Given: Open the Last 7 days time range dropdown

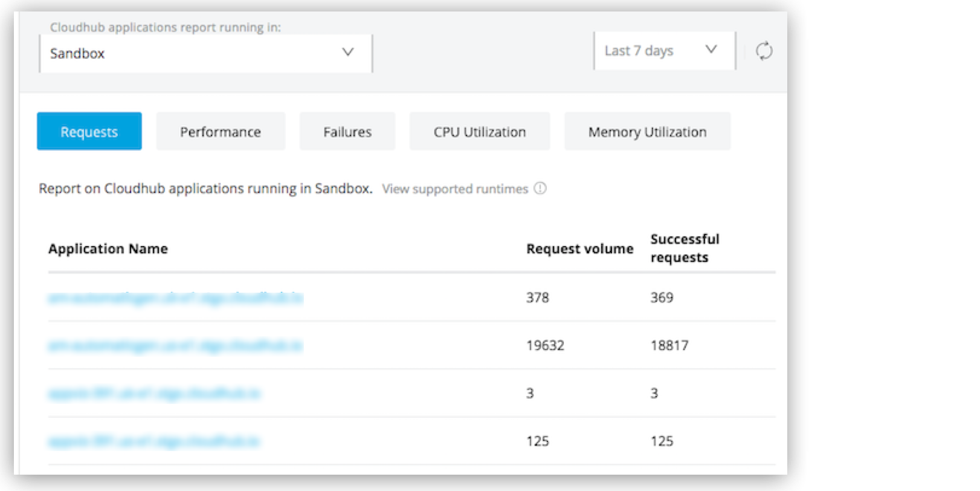Looking at the screenshot, I should [663, 51].
